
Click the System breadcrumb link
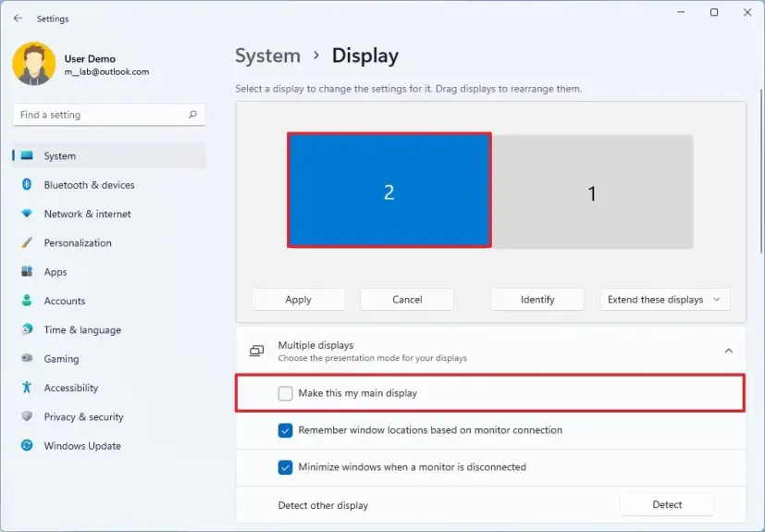coord(268,56)
